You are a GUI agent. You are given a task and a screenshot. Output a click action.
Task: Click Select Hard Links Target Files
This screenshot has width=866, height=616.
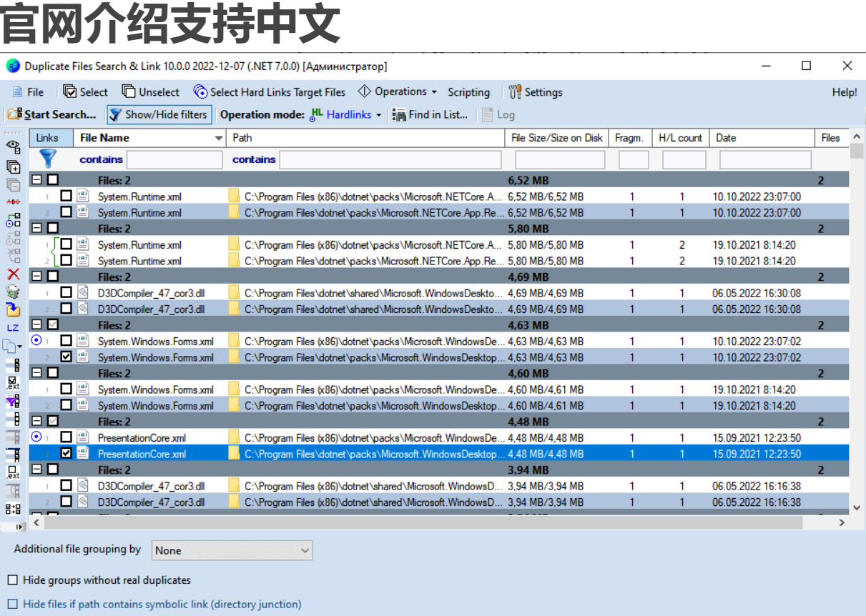point(270,92)
